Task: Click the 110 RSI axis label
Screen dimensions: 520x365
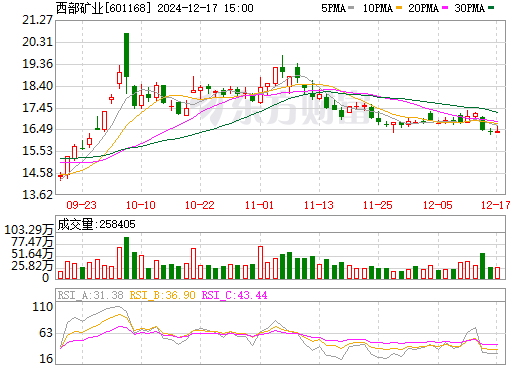Action: point(43,307)
